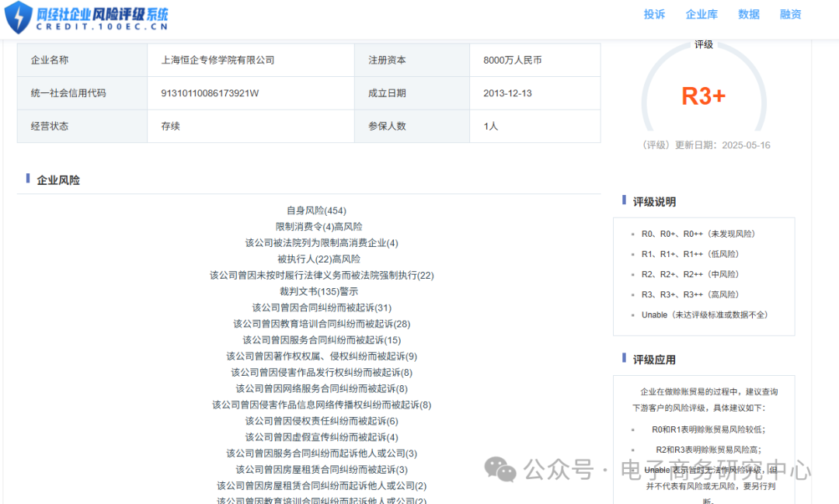Image resolution: width=839 pixels, height=504 pixels.
Task: Click the rating update date 2025-05-16
Action: click(746, 145)
